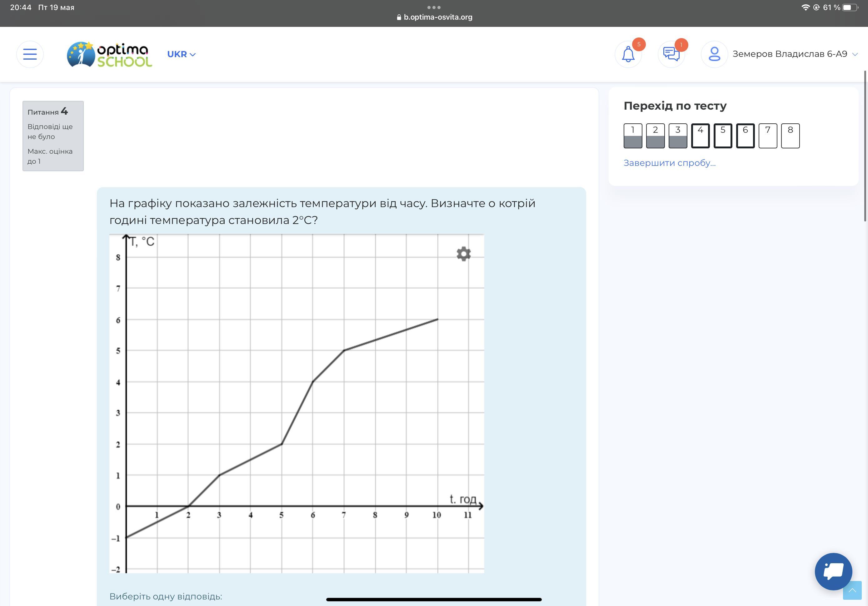Open the messages chat icon
The height and width of the screenshot is (606, 868).
(x=671, y=54)
